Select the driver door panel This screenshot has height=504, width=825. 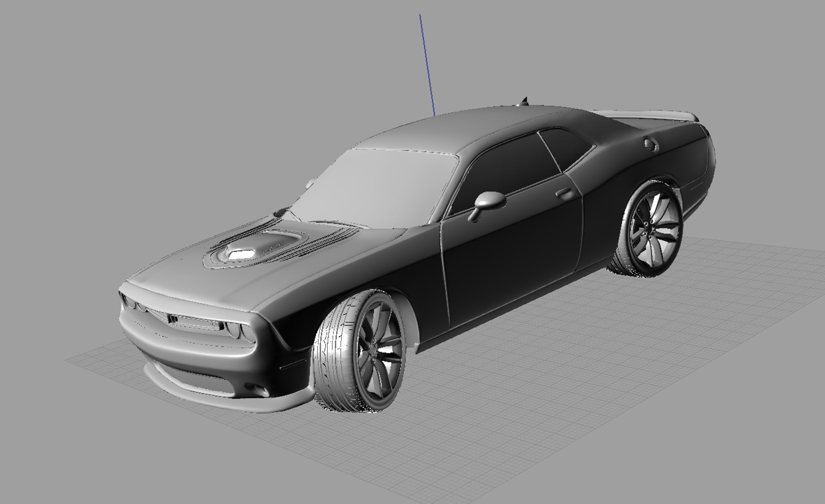[x=511, y=252]
